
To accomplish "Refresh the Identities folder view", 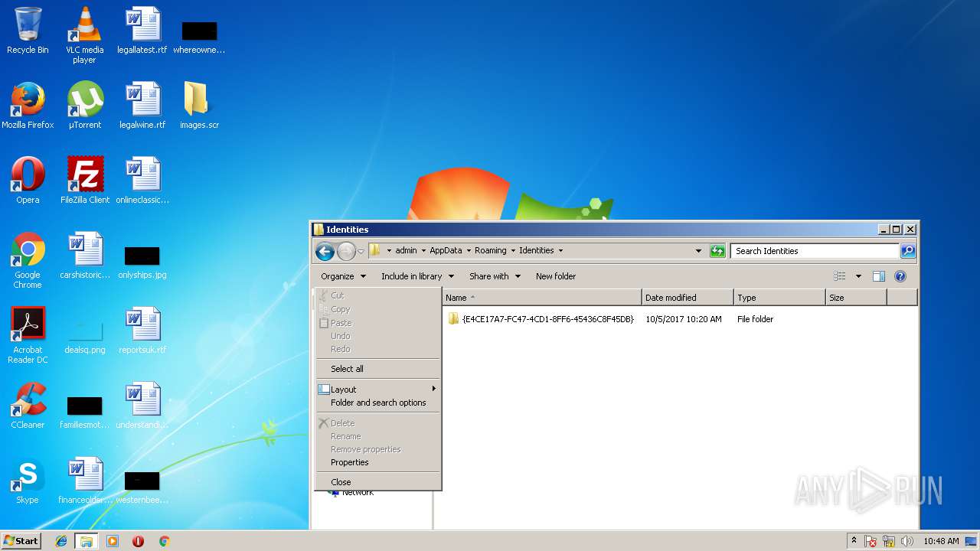I will tap(717, 251).
